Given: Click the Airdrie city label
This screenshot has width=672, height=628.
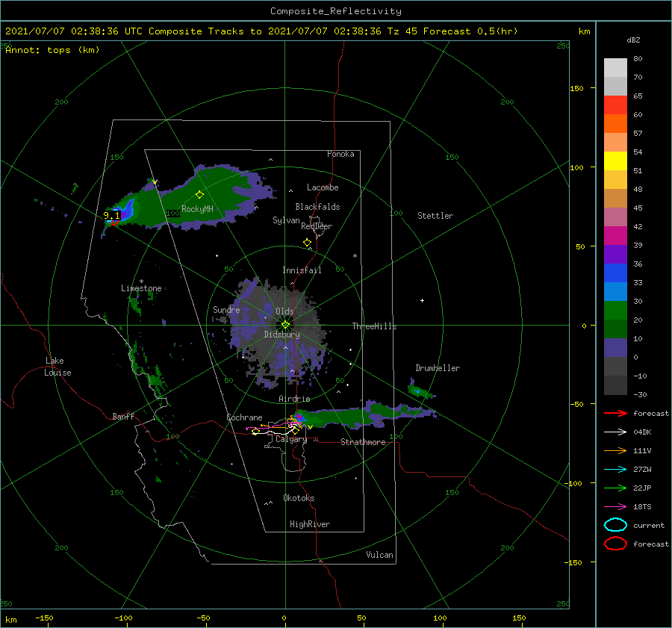Looking at the screenshot, I should pyautogui.click(x=294, y=399).
